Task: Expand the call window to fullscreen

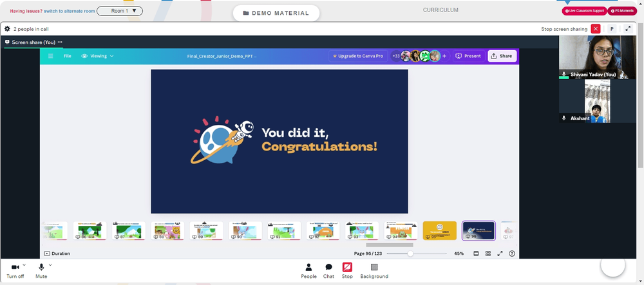Action: pos(628,29)
